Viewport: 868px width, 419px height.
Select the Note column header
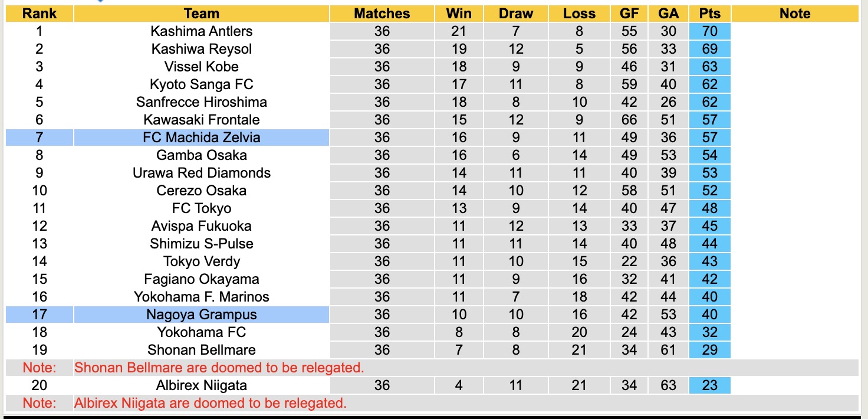click(795, 14)
